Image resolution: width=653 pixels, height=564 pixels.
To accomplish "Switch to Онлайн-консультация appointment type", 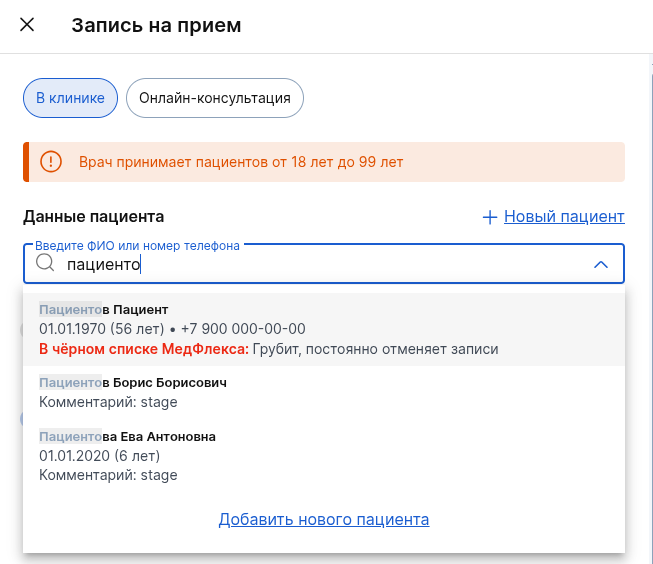I will pyautogui.click(x=215, y=98).
